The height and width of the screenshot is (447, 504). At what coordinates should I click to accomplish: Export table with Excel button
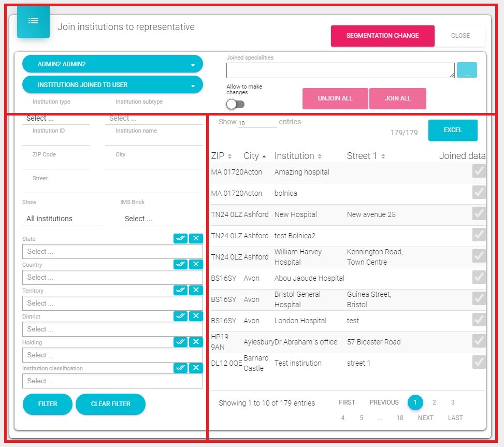click(x=452, y=130)
